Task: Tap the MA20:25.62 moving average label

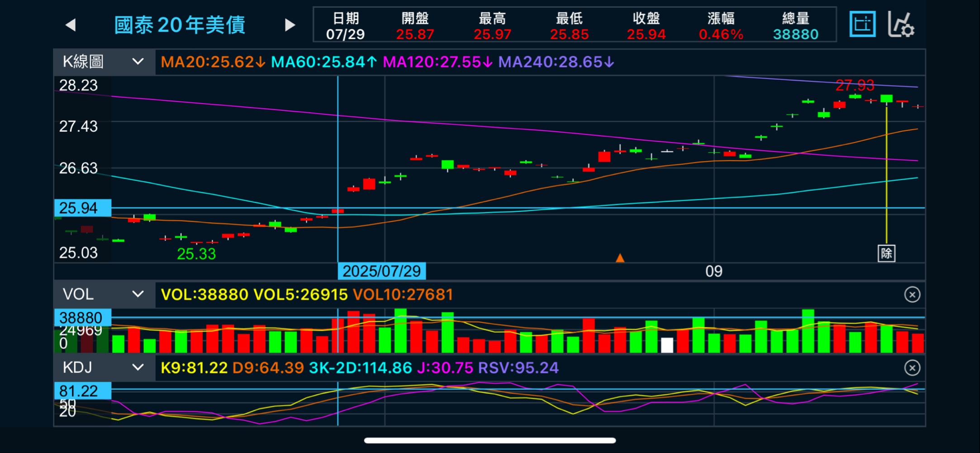Action: pos(213,62)
